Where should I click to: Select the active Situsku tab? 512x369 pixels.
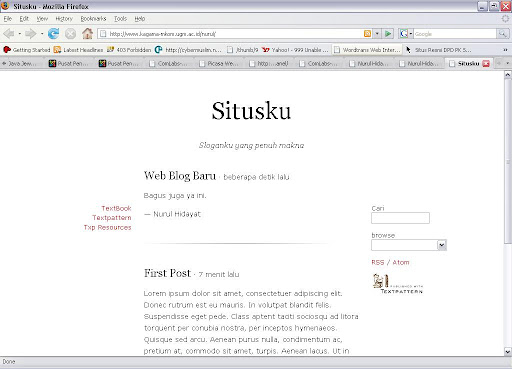click(468, 63)
